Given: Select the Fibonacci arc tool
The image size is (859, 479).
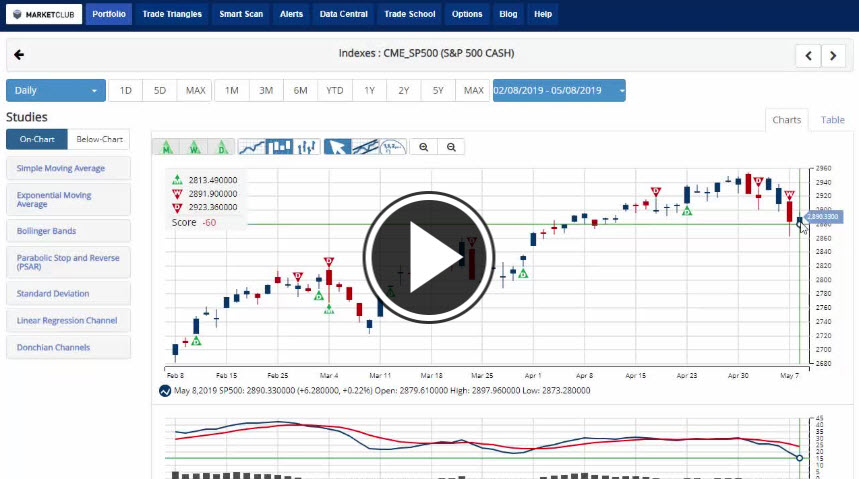Looking at the screenshot, I should point(393,147).
